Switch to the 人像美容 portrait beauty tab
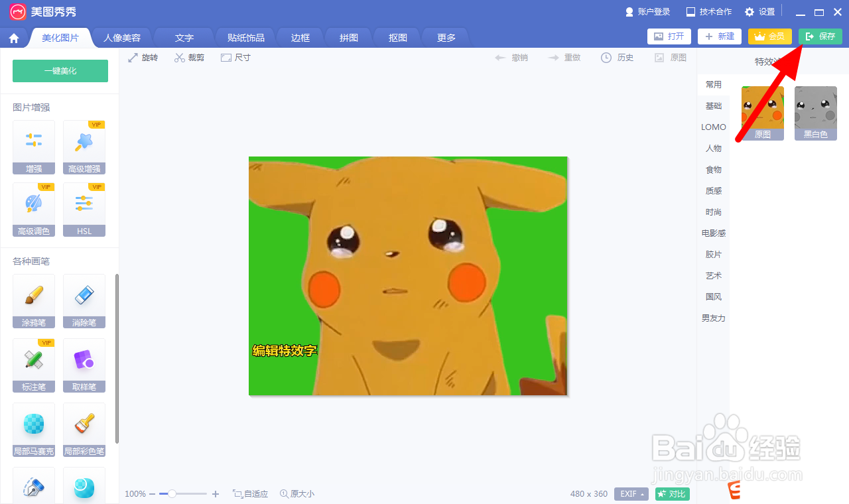Viewport: 849px width, 504px height. pyautogui.click(x=121, y=38)
